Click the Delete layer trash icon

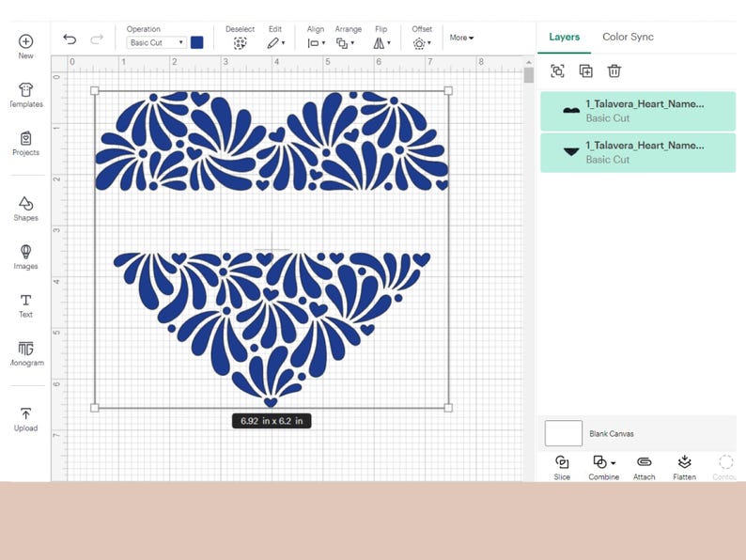(x=614, y=70)
